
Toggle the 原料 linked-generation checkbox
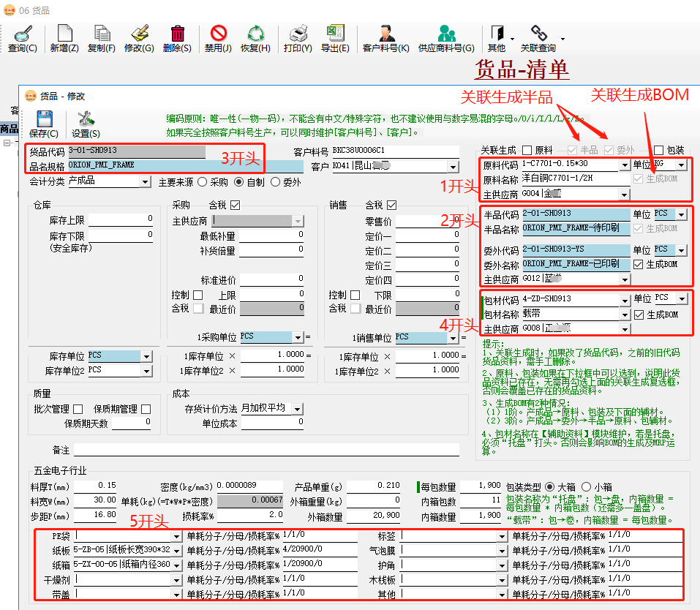pos(527,150)
